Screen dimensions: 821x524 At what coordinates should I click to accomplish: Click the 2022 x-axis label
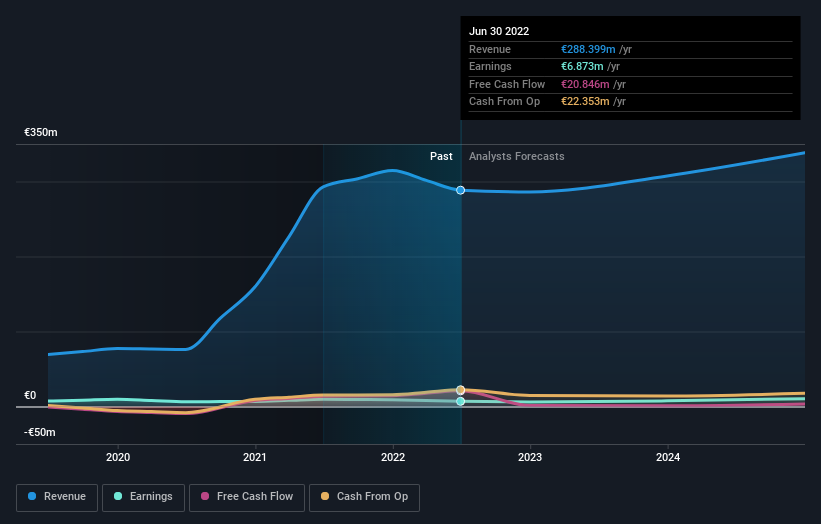pos(393,458)
